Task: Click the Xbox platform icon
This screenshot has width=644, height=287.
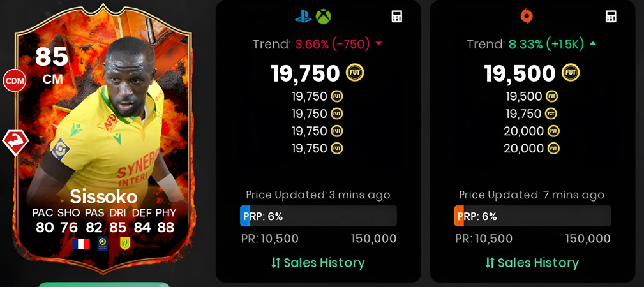Action: coord(323,17)
